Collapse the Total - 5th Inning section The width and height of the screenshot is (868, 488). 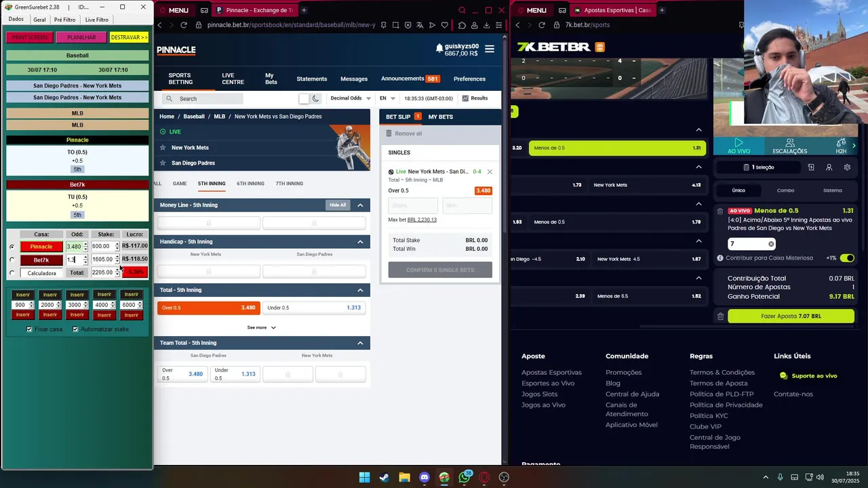pyautogui.click(x=360, y=290)
